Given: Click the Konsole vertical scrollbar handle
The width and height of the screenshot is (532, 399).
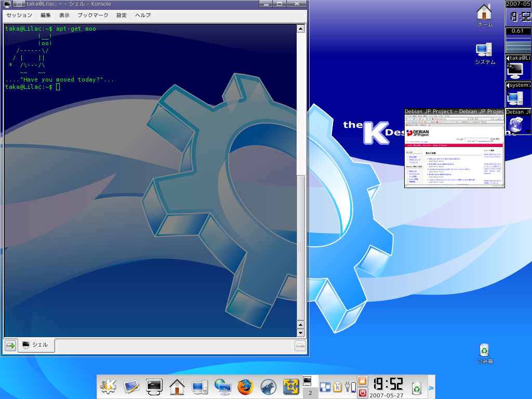Looking at the screenshot, I should (x=301, y=248).
